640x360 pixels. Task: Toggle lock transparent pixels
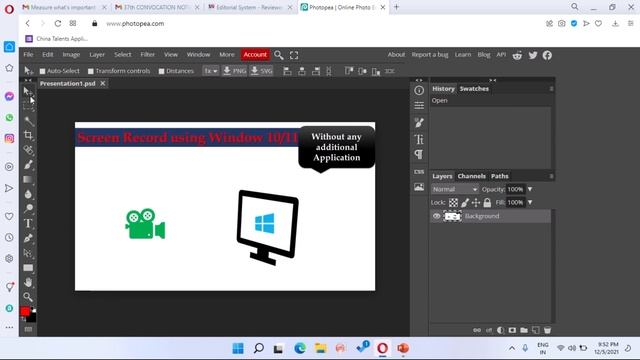click(453, 202)
